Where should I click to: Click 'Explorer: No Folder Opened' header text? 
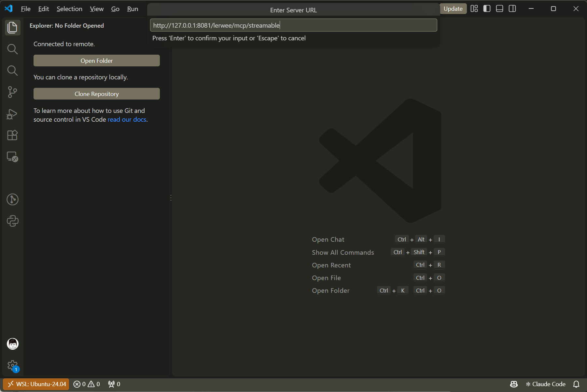click(67, 25)
